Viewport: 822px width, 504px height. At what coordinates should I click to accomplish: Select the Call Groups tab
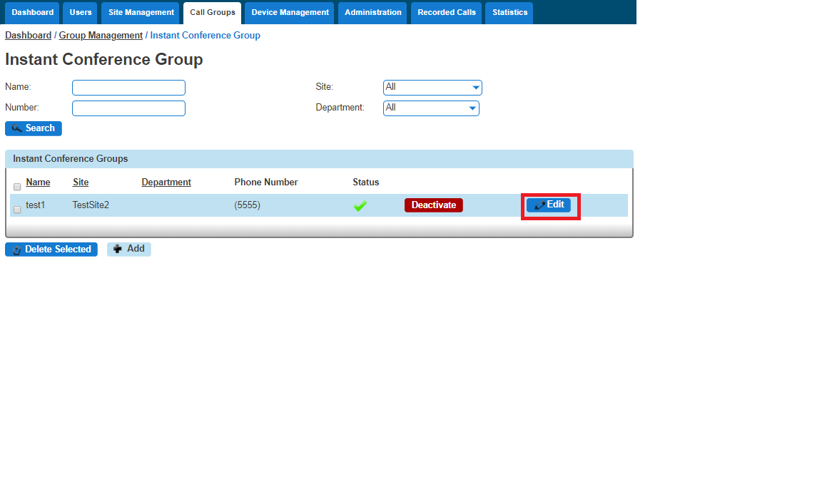(x=213, y=13)
